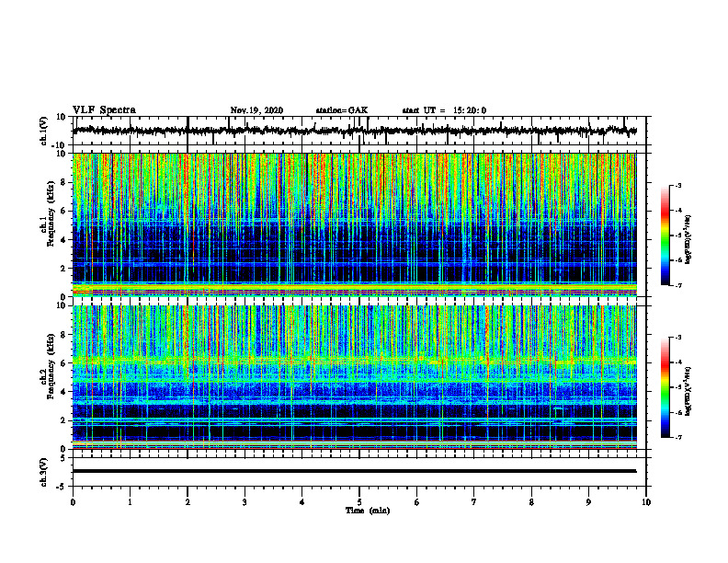Click the "7" tick on the Time axis
The height and width of the screenshot is (563, 728).
[474, 502]
